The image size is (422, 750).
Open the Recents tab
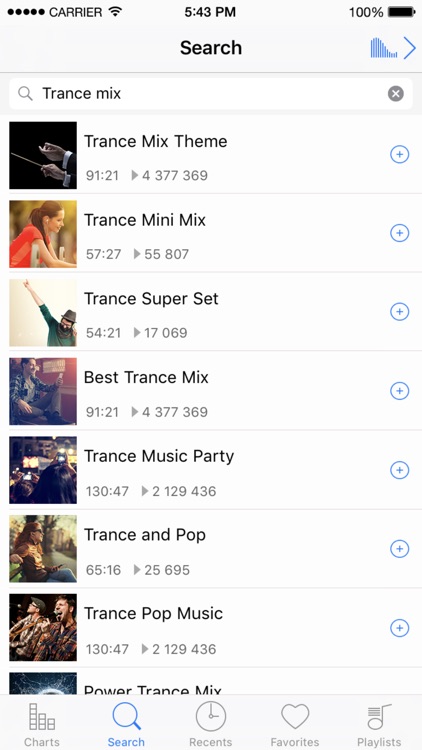[211, 724]
